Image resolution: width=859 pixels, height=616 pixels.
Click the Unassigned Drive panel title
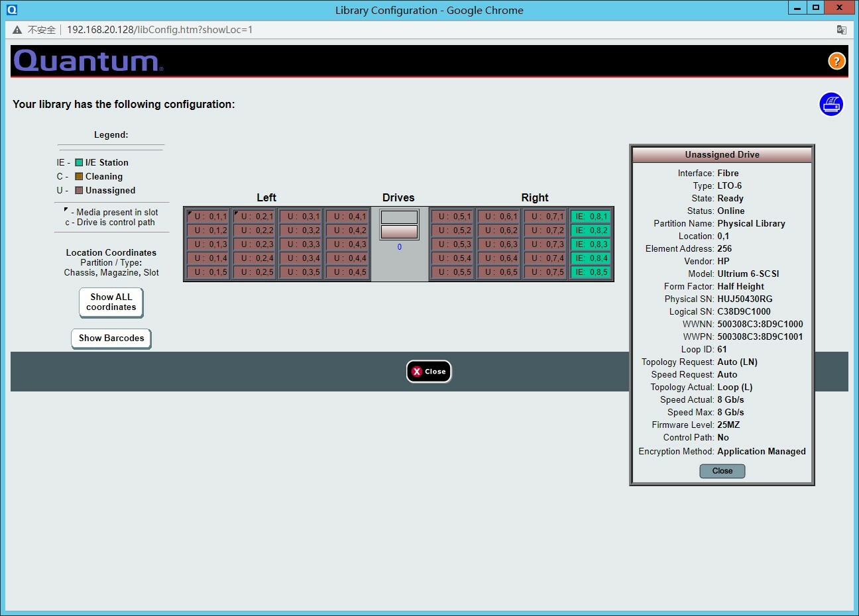[x=722, y=155]
